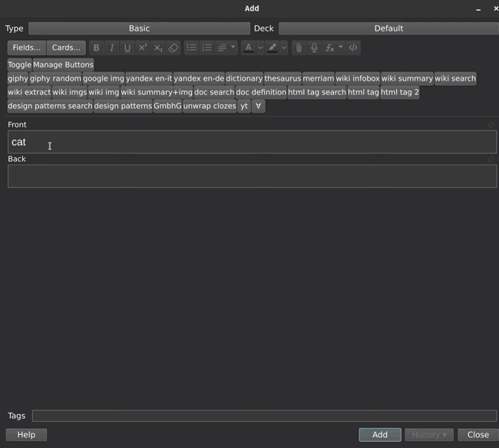This screenshot has height=448, width=499.
Task: Click the unwrap clozes button
Action: [210, 106]
